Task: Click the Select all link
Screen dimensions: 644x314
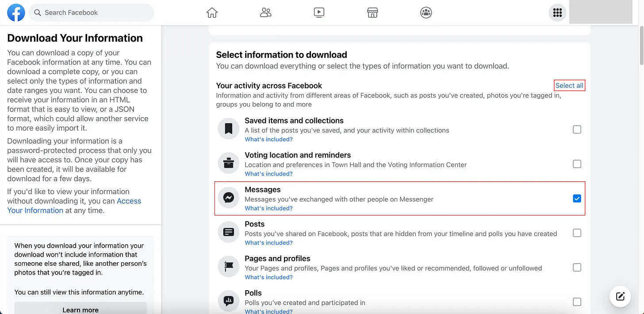Action: [x=569, y=85]
